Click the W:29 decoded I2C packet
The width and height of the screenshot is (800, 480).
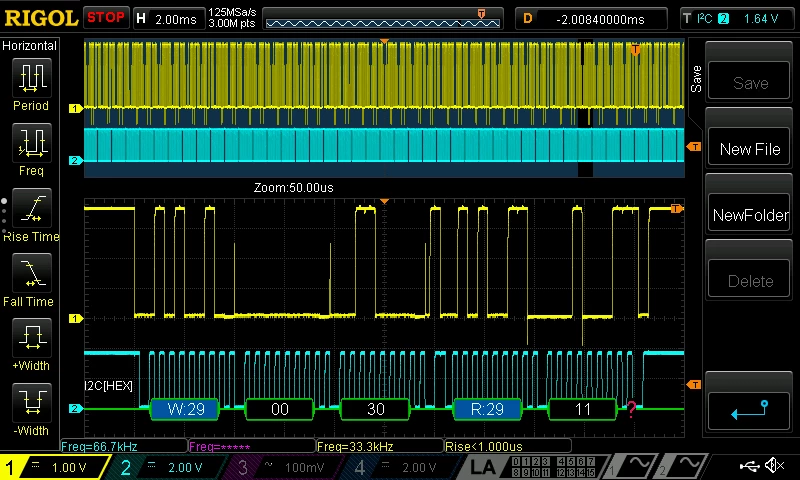185,409
